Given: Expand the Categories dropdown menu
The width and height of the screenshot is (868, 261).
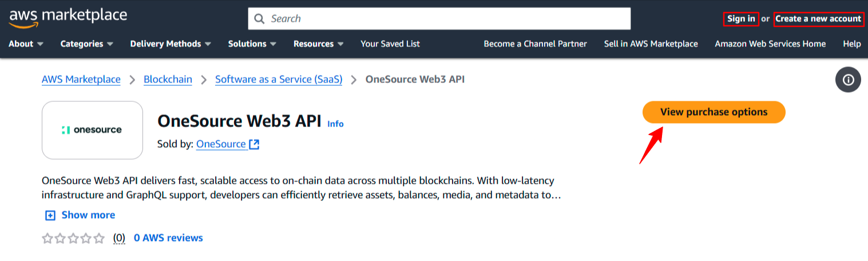Looking at the screenshot, I should click(87, 44).
